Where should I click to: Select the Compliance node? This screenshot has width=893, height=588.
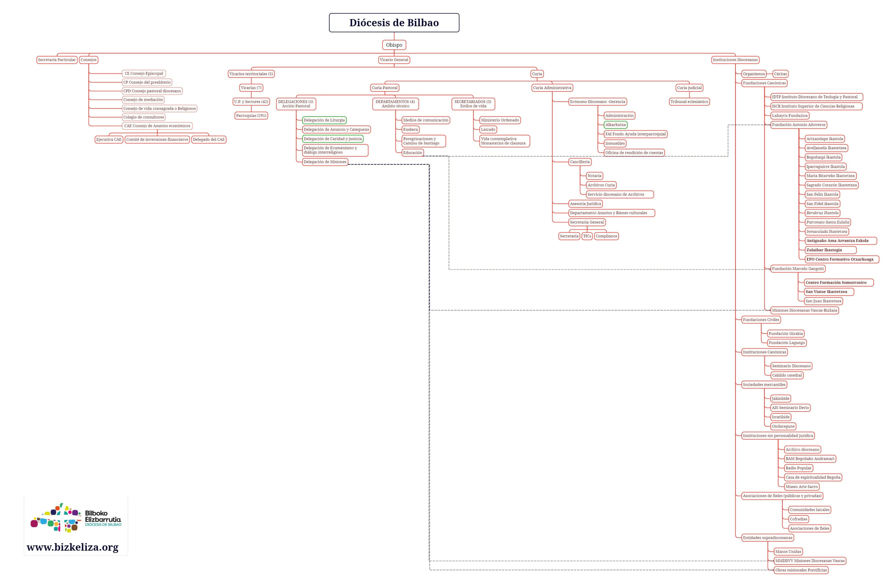tap(606, 236)
